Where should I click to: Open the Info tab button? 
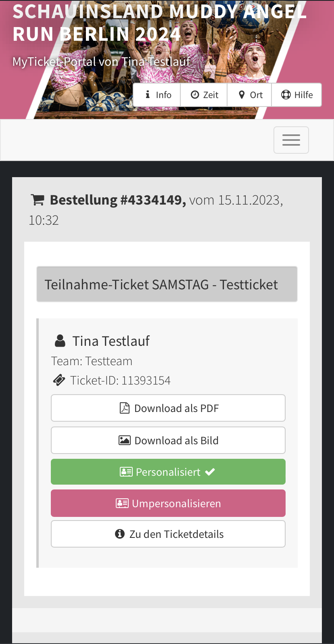coord(157,95)
